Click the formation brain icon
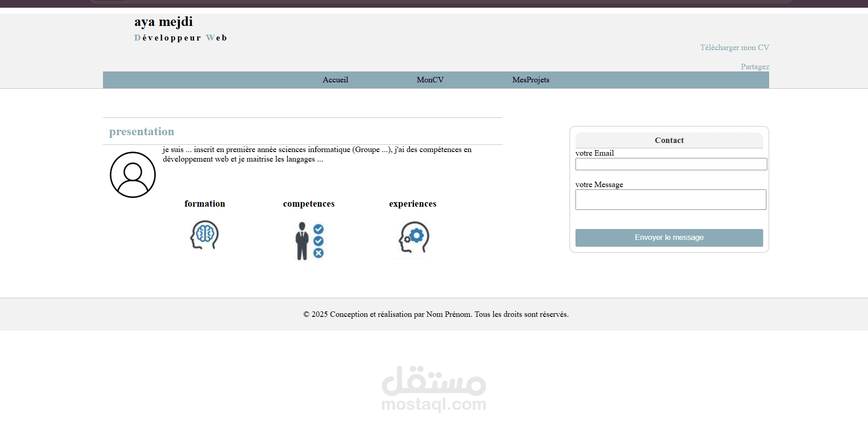868x422 pixels. click(204, 235)
